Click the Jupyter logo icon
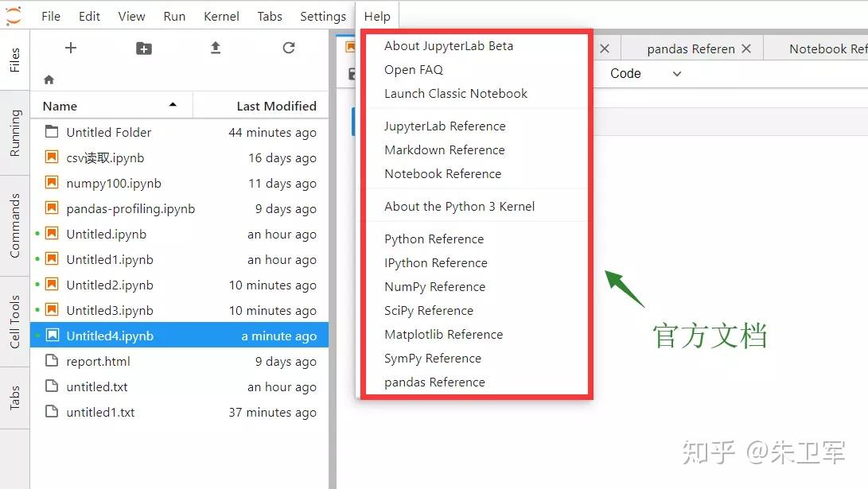 pyautogui.click(x=14, y=15)
